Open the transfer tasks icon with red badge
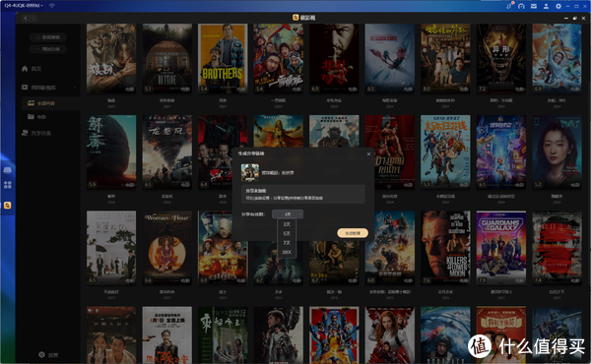591x364 pixels. [x=509, y=6]
